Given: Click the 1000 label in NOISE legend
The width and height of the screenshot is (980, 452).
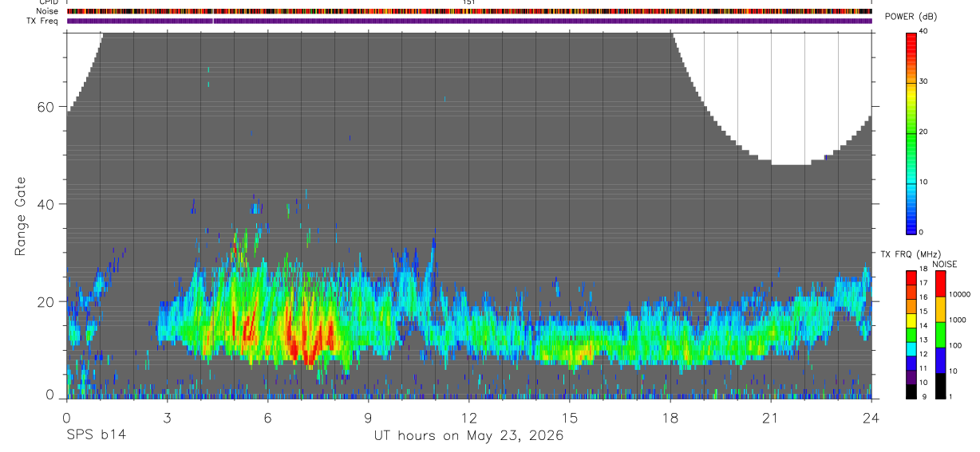Looking at the screenshot, I should (x=958, y=320).
